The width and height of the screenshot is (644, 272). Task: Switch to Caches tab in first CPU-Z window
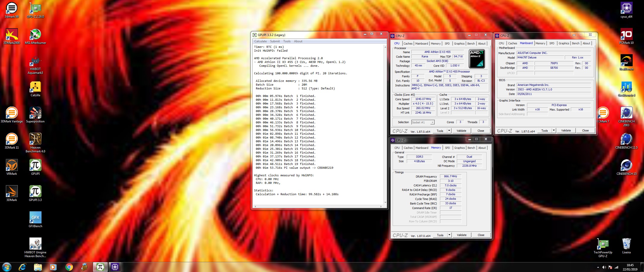coord(408,44)
